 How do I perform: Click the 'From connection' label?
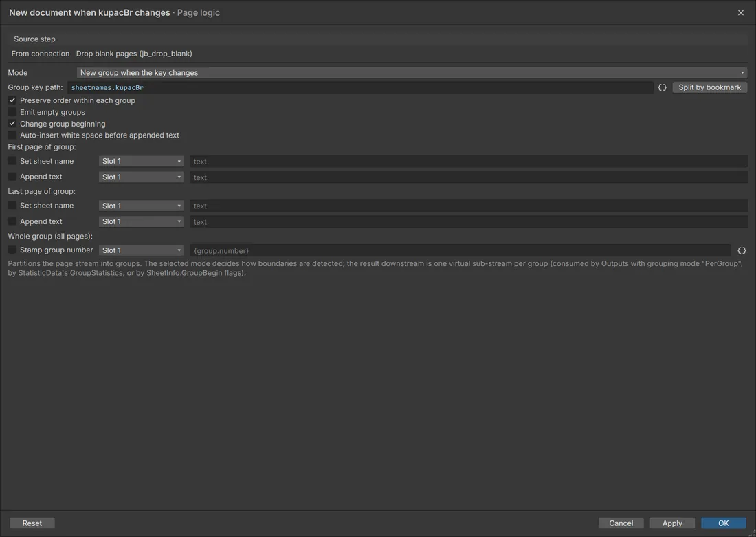coord(41,54)
